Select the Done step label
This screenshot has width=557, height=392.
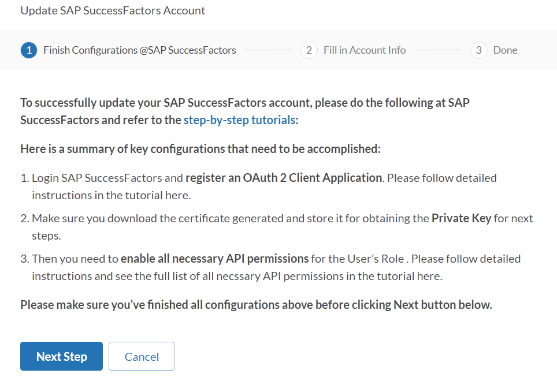[505, 50]
